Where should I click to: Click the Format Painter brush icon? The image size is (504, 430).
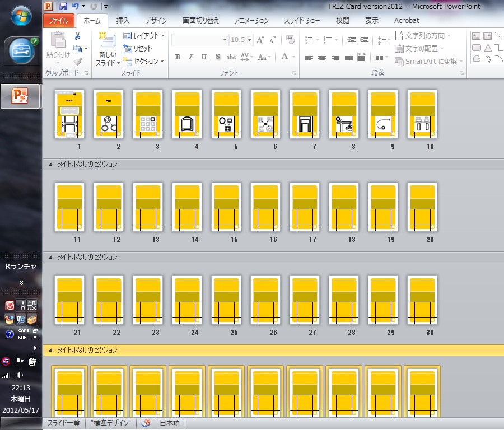77,61
